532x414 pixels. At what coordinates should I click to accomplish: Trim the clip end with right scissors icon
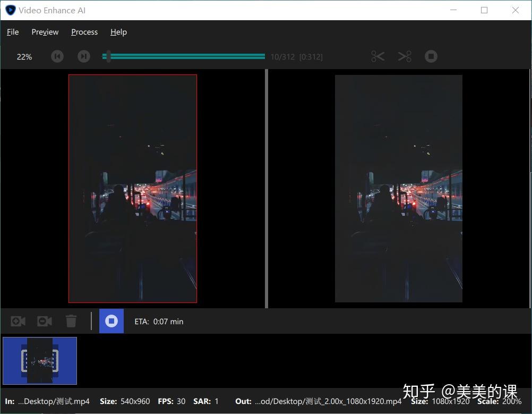point(405,56)
